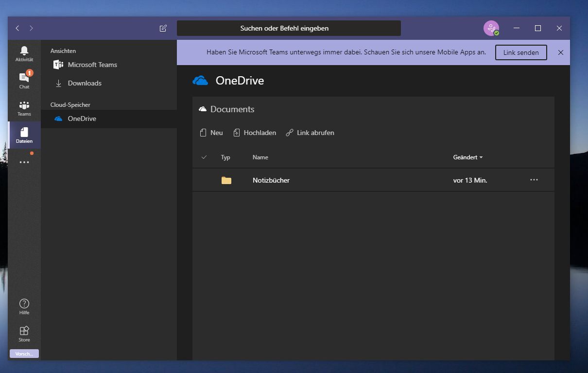The width and height of the screenshot is (588, 373).
Task: Sort by the Typ column
Action: (225, 157)
